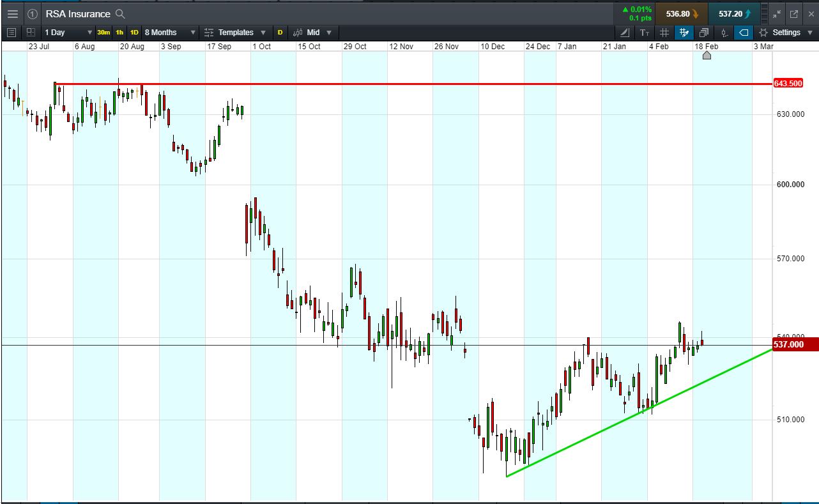Open the list panel icon on chart toolbar
Viewport: 819px width, 504px height.
pyautogui.click(x=11, y=32)
